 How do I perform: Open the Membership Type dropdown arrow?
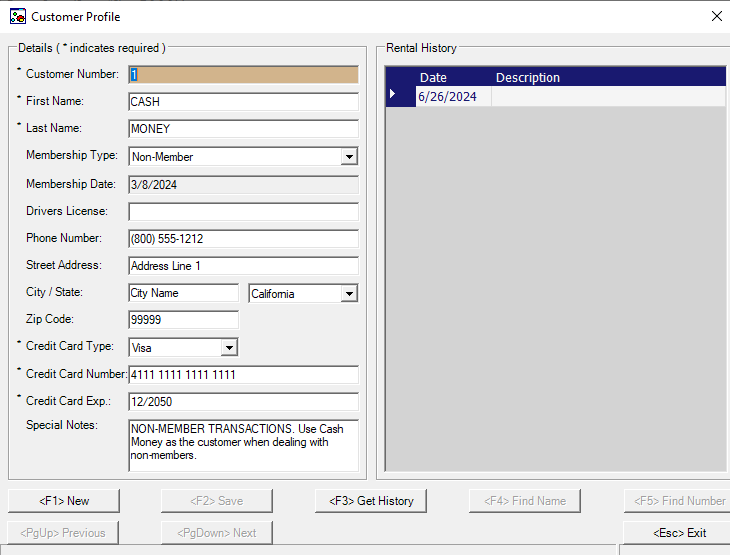(x=349, y=156)
